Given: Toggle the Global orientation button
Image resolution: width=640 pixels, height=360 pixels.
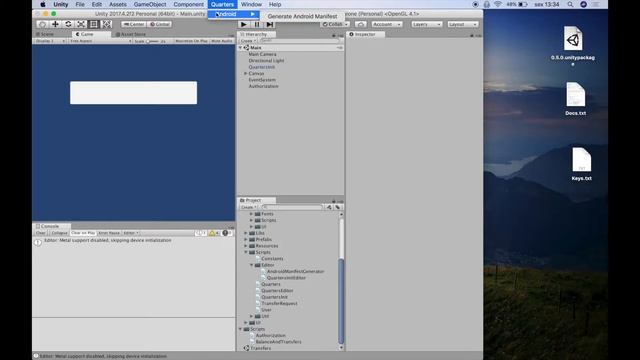Looking at the screenshot, I should click(160, 24).
